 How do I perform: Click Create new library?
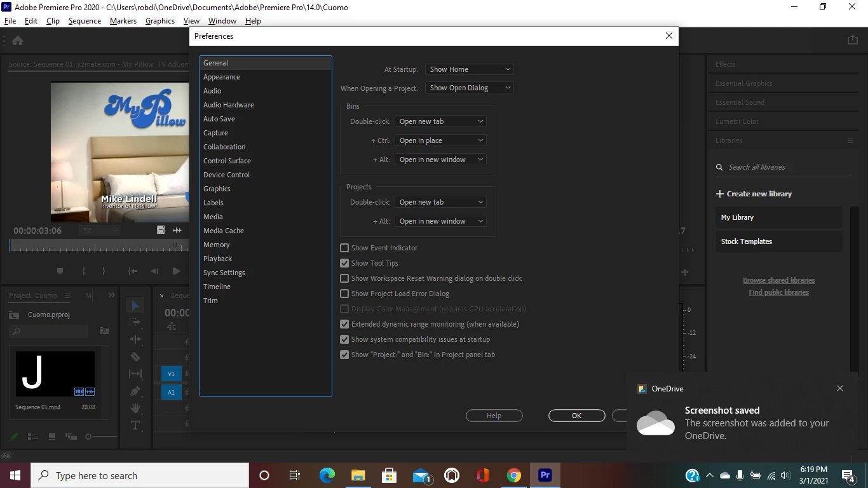point(754,194)
